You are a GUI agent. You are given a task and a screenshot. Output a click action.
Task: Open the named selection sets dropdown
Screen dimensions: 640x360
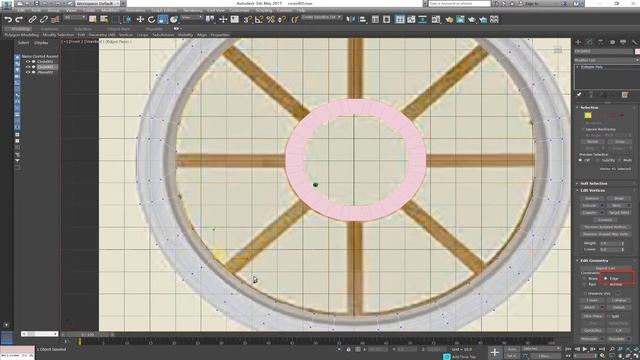pyautogui.click(x=321, y=18)
